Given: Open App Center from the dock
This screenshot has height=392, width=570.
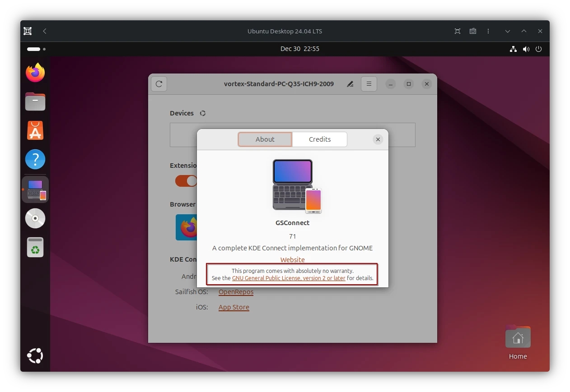Looking at the screenshot, I should [x=35, y=130].
